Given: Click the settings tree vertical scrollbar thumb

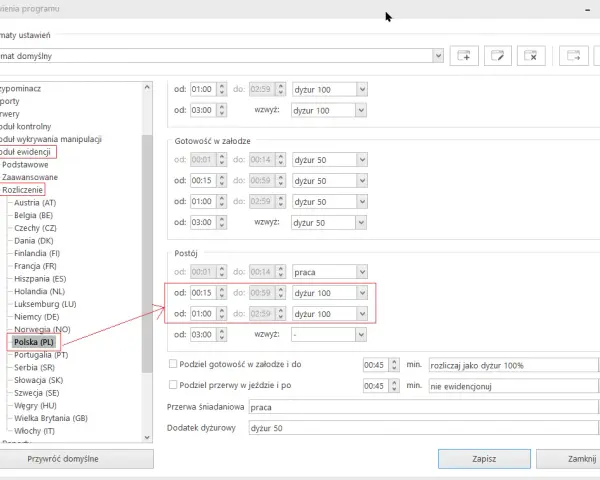Looking at the screenshot, I should click(x=147, y=253).
